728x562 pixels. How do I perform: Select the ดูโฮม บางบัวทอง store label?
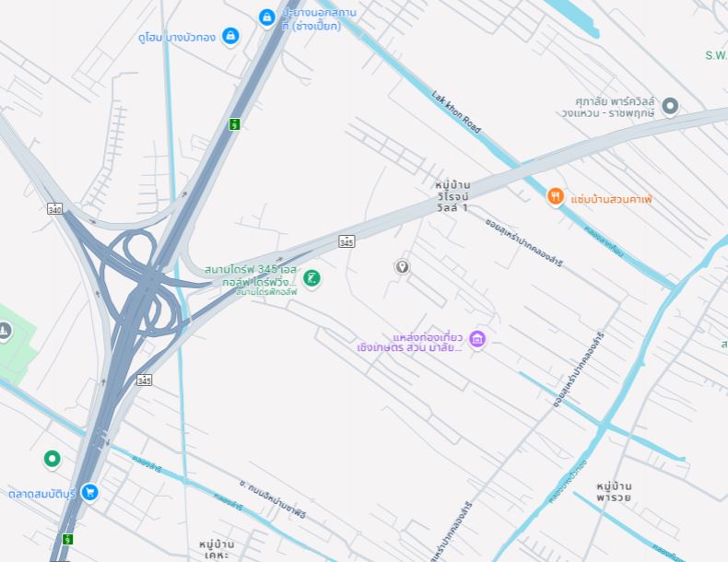tap(177, 38)
